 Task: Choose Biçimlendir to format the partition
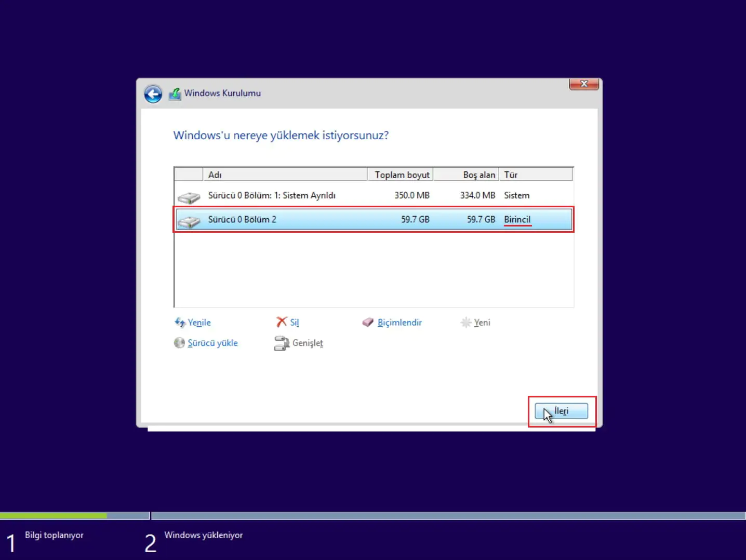pos(399,322)
